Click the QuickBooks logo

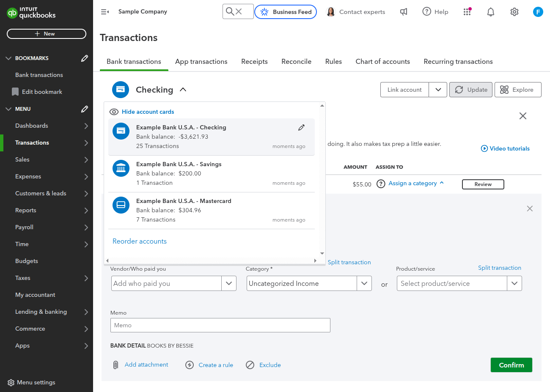[31, 13]
